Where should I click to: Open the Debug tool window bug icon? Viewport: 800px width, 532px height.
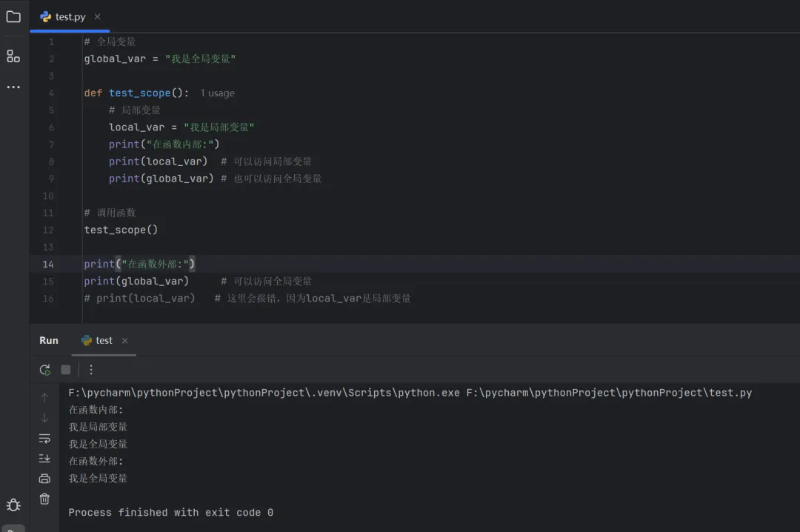[x=13, y=505]
